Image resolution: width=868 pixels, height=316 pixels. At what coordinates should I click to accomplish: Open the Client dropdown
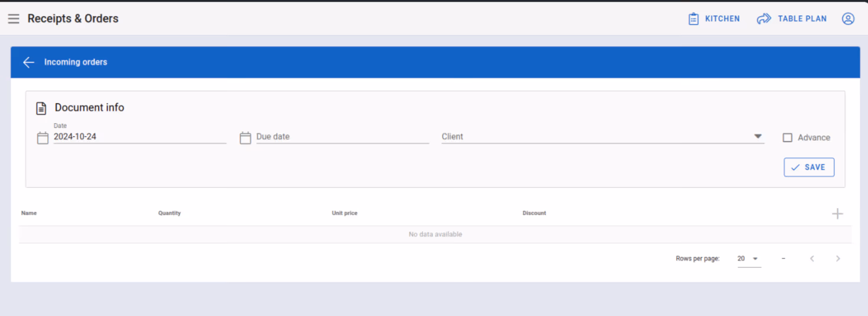[x=603, y=137]
